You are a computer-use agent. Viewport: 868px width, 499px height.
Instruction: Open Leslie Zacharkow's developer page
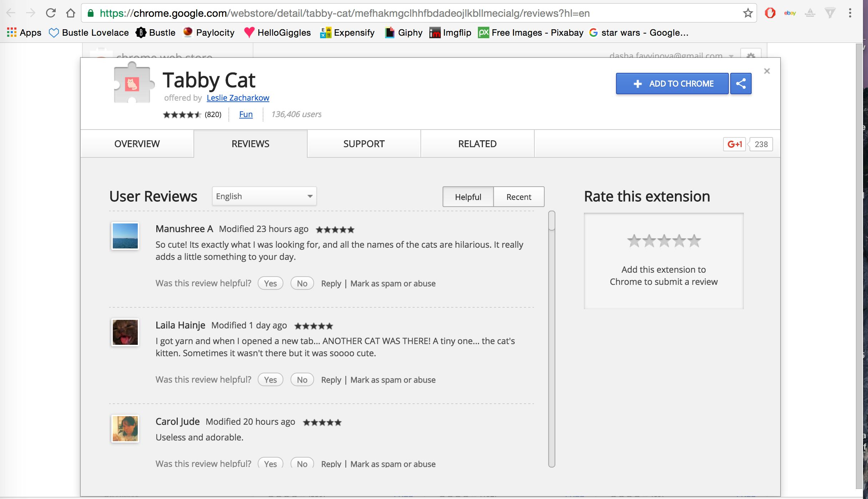(238, 97)
